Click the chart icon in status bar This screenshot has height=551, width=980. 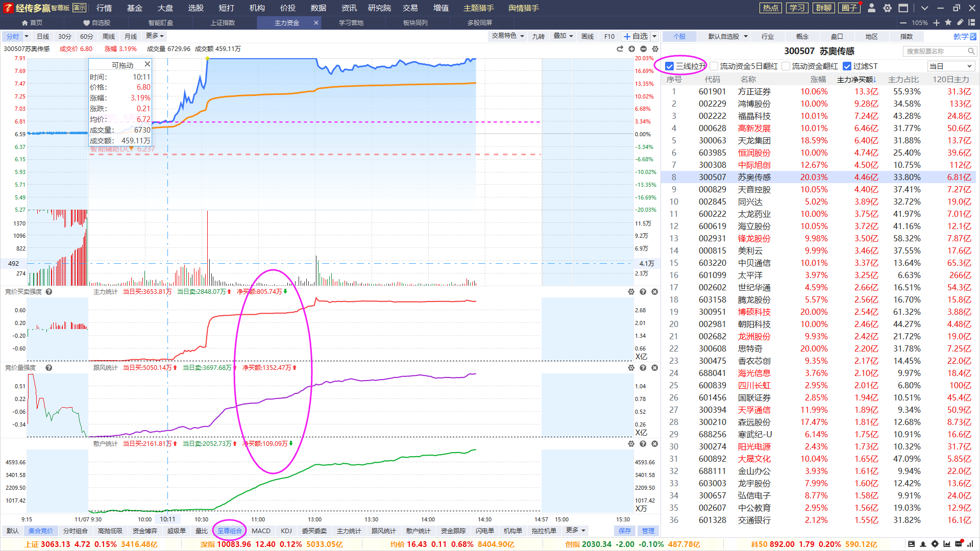pyautogui.click(x=947, y=544)
